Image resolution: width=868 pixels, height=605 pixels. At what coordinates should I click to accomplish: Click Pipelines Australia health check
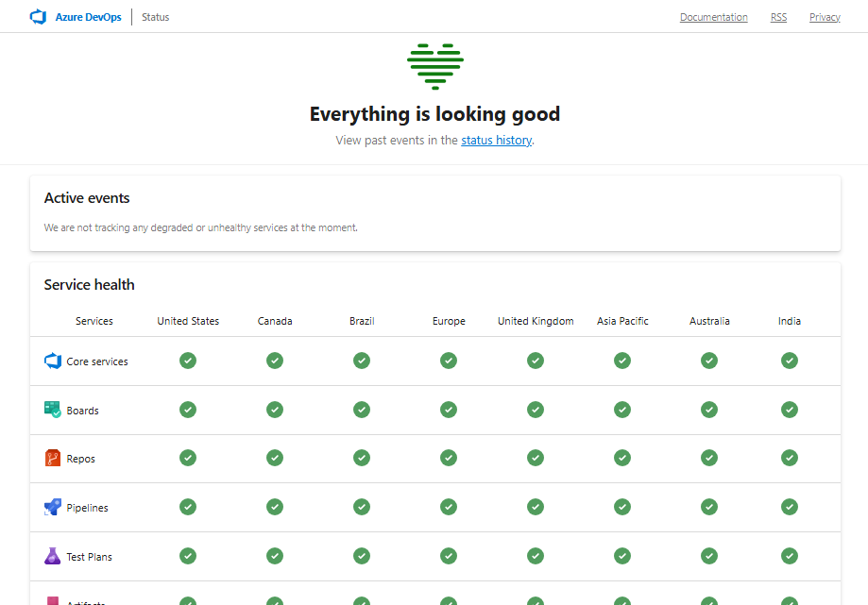709,507
